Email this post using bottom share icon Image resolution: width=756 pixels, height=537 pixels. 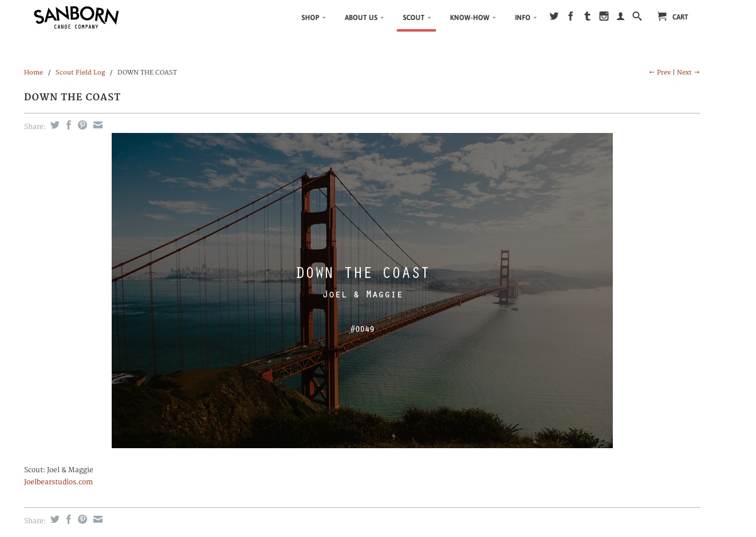pyautogui.click(x=98, y=519)
